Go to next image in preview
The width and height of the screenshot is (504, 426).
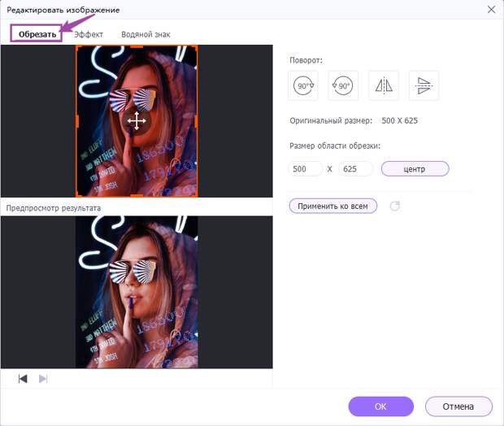point(43,379)
